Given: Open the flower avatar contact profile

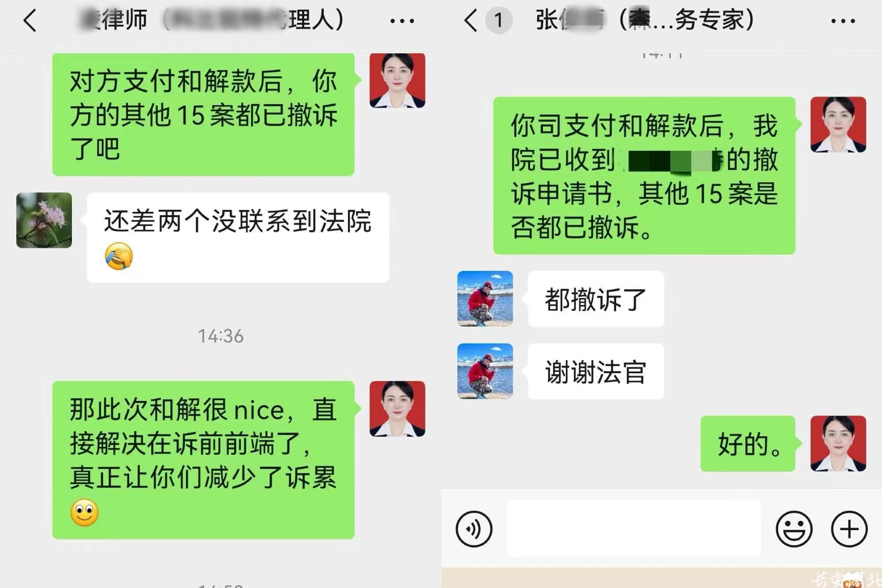Looking at the screenshot, I should click(44, 220).
